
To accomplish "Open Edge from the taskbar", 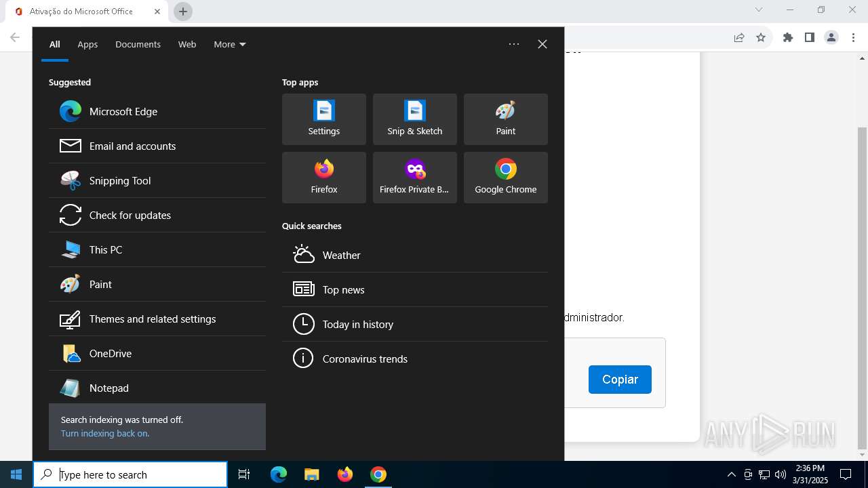I will click(279, 474).
